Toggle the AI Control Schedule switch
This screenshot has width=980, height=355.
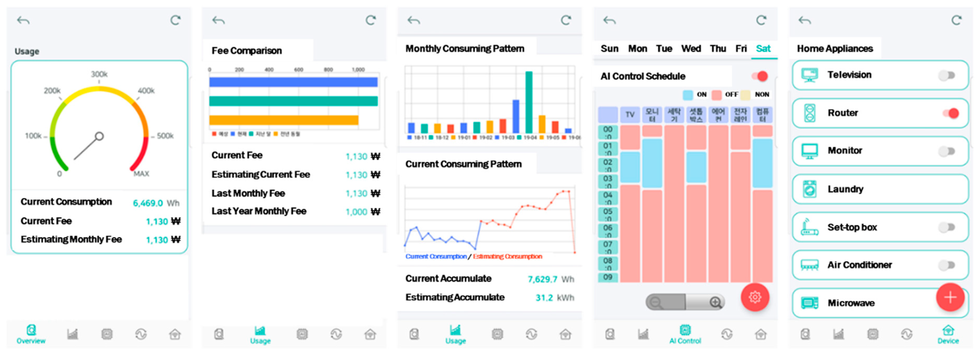coord(760,76)
